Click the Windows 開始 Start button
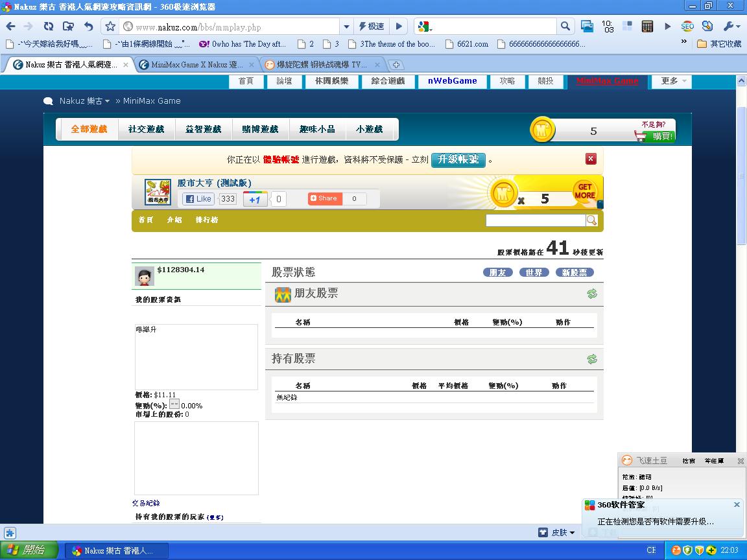 (27, 550)
